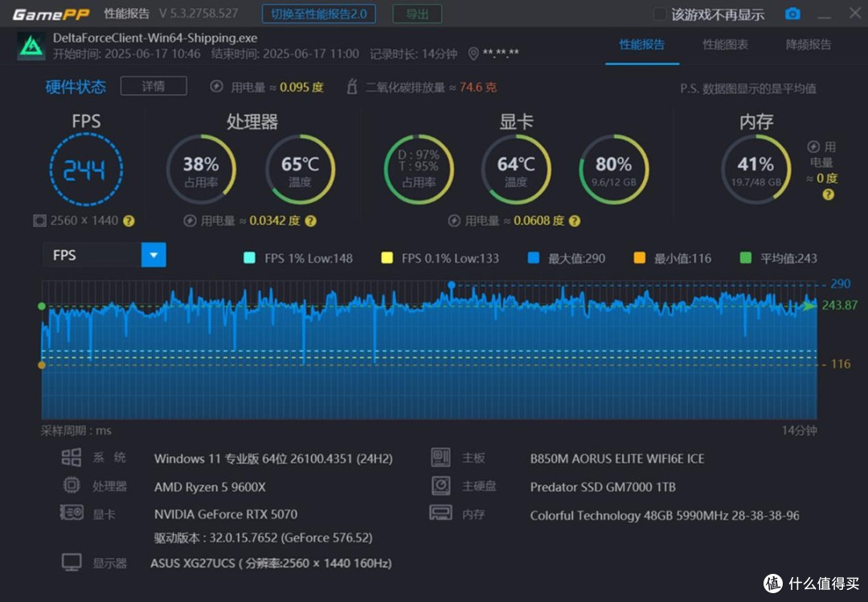
Task: Toggle the 最大值 blue legend swatch
Action: 534,258
